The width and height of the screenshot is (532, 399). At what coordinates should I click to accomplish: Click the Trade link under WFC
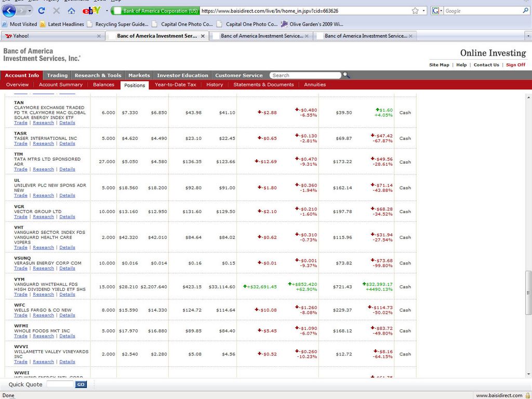point(21,315)
